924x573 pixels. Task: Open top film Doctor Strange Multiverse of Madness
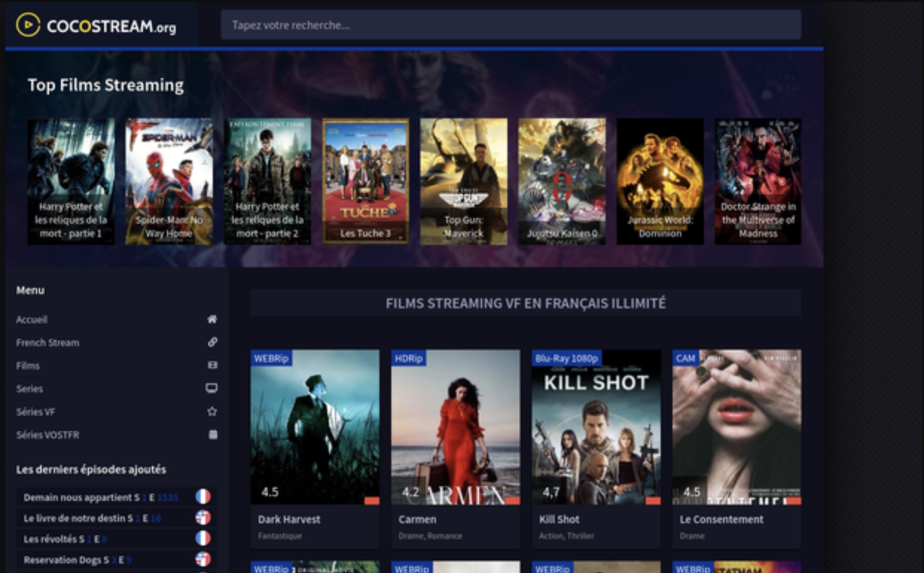click(758, 182)
